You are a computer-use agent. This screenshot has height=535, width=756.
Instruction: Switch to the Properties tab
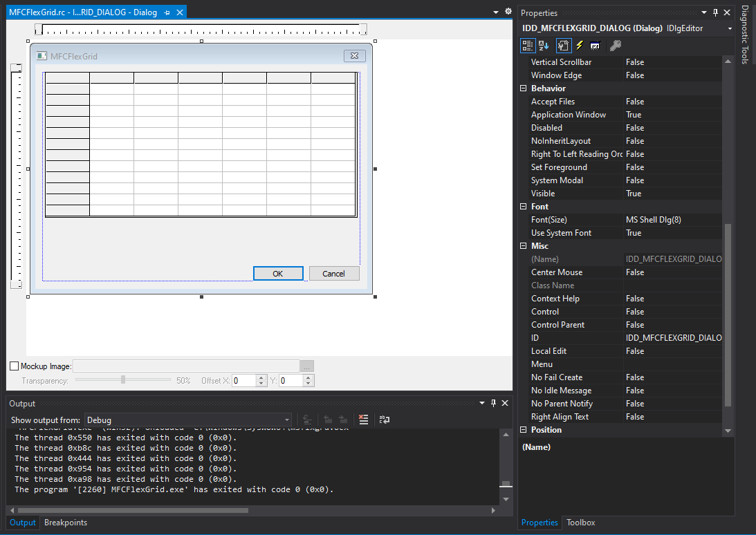(x=540, y=523)
